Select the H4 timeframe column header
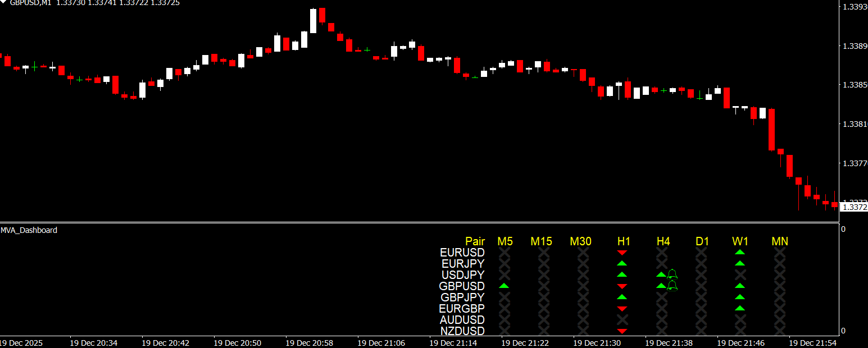 coord(663,241)
